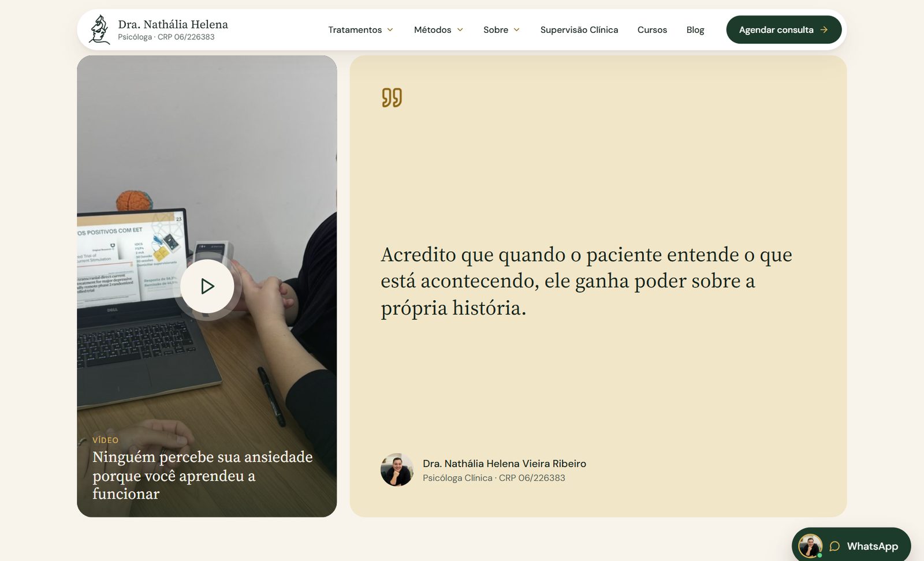The height and width of the screenshot is (561, 924).
Task: Go to Supervisão Clínica page
Action: pos(579,29)
